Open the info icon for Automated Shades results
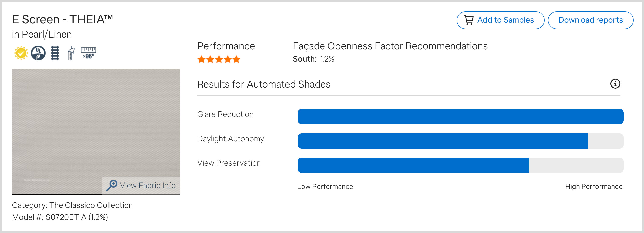Viewport: 644px width, 233px height. click(x=615, y=84)
